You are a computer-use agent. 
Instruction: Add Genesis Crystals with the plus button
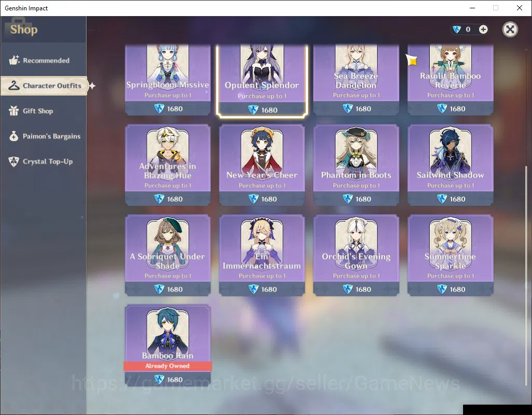(483, 30)
